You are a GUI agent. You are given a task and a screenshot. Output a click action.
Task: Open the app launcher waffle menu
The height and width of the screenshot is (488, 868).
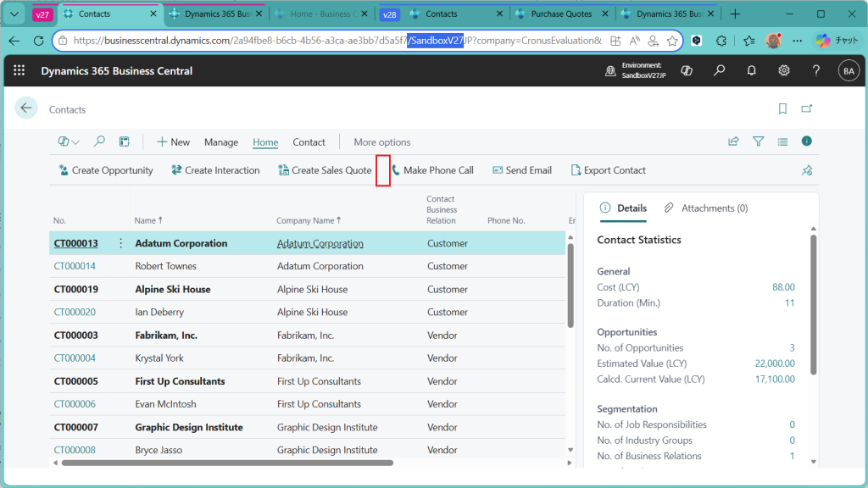[19, 71]
